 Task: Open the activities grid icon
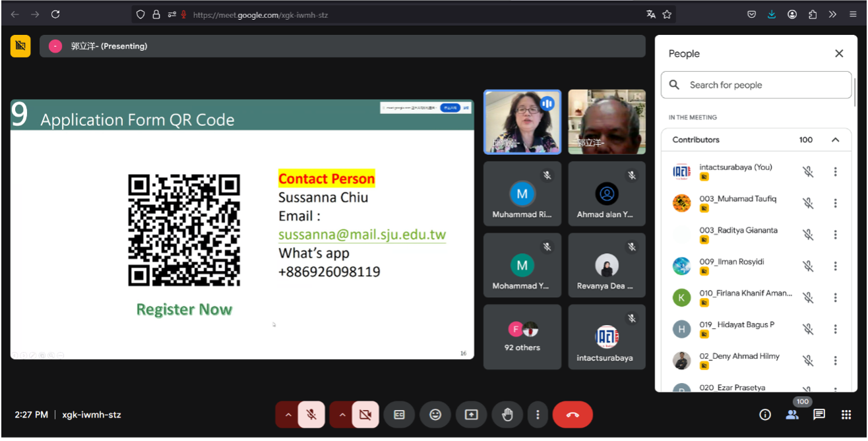click(846, 415)
